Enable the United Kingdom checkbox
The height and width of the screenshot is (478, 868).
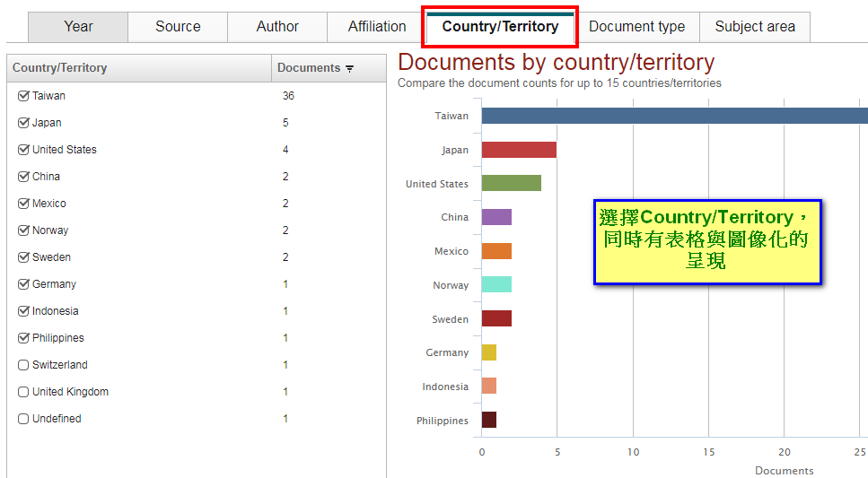pyautogui.click(x=23, y=392)
